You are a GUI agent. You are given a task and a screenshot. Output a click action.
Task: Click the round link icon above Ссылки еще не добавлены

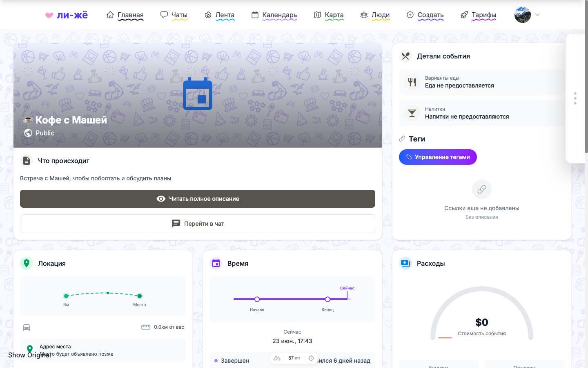coord(482,189)
